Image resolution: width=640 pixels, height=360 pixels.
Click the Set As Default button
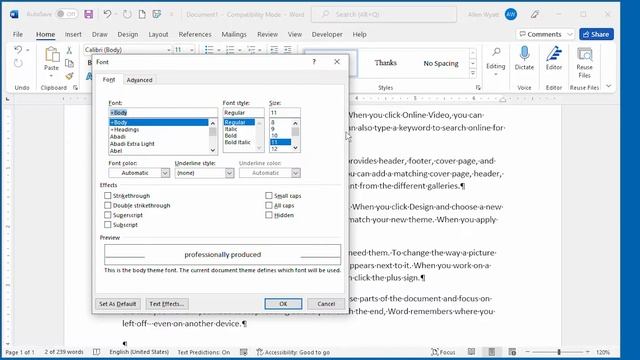tap(118, 304)
